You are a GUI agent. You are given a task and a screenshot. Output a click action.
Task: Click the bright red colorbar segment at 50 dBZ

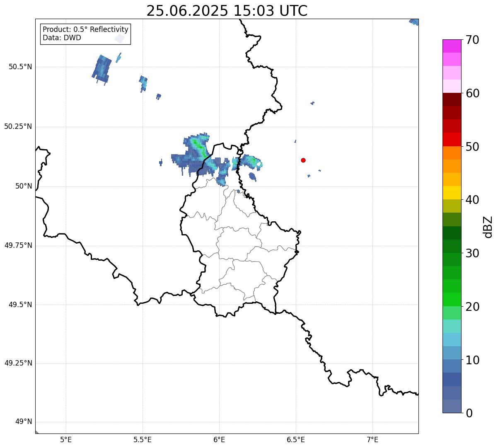pos(452,139)
